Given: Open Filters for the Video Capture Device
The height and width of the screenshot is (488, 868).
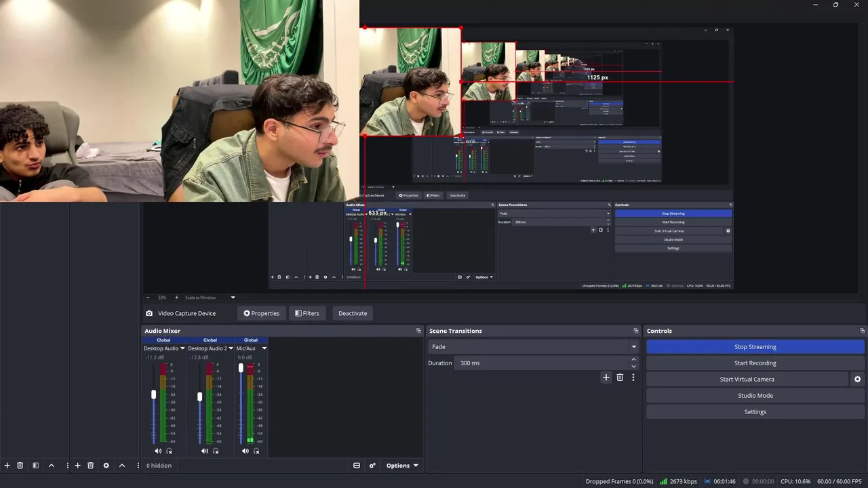Looking at the screenshot, I should (307, 313).
